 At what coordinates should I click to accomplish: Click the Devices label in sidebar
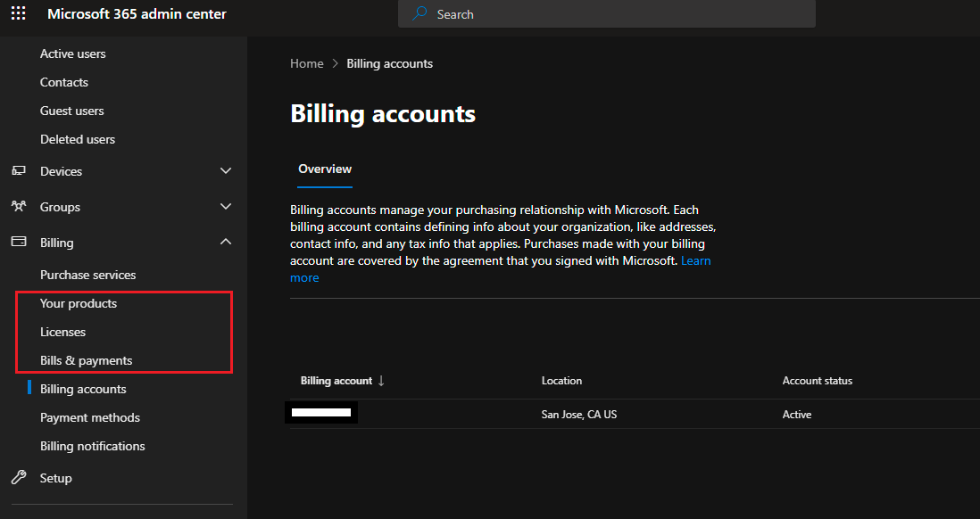pos(61,171)
